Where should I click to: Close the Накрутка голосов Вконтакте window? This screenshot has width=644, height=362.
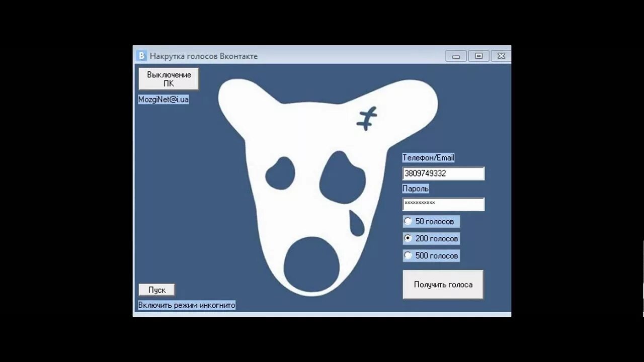[501, 56]
